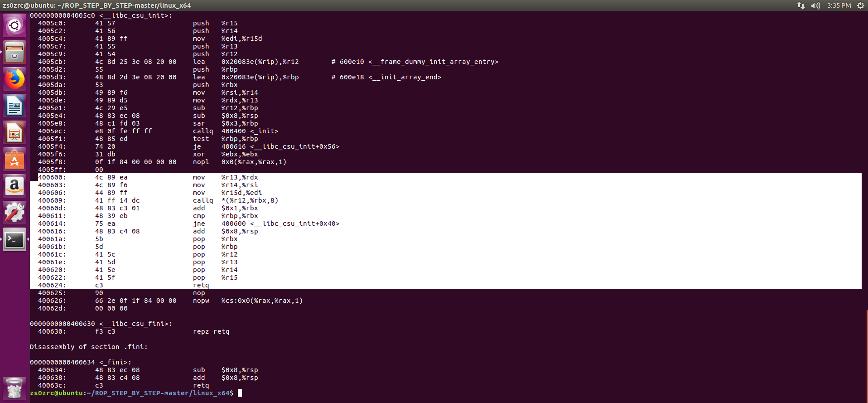This screenshot has height=403, width=868.
Task: Open the keyboard indicator arrows dropdown
Action: point(800,5)
